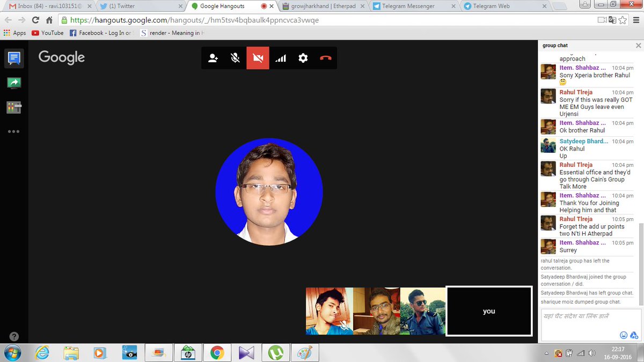Open File Explorer folder in taskbar
The image size is (644, 362).
coord(71,352)
